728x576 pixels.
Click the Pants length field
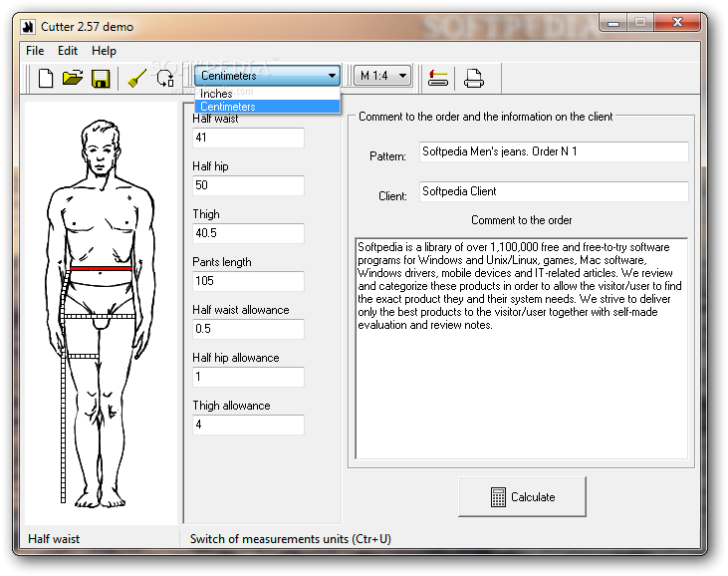click(248, 281)
